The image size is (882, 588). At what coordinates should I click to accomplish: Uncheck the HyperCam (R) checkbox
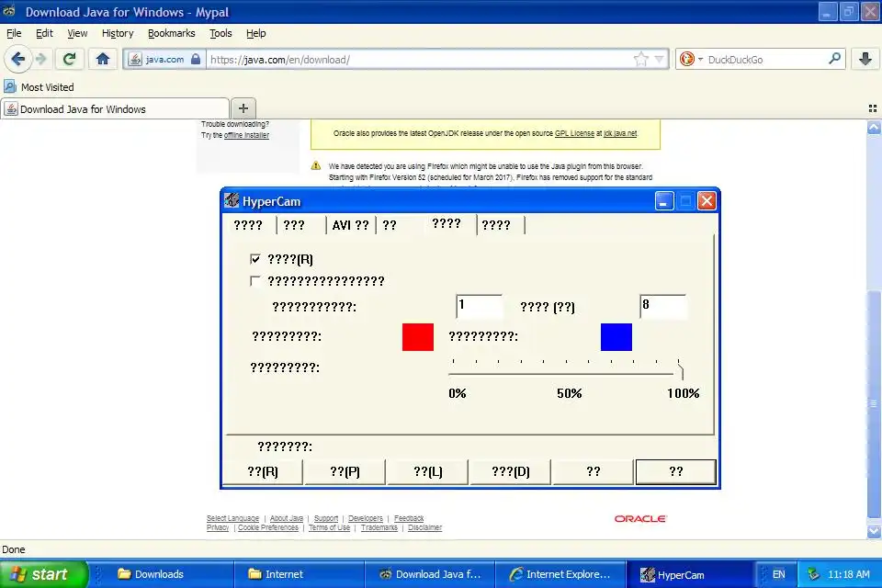pos(255,259)
